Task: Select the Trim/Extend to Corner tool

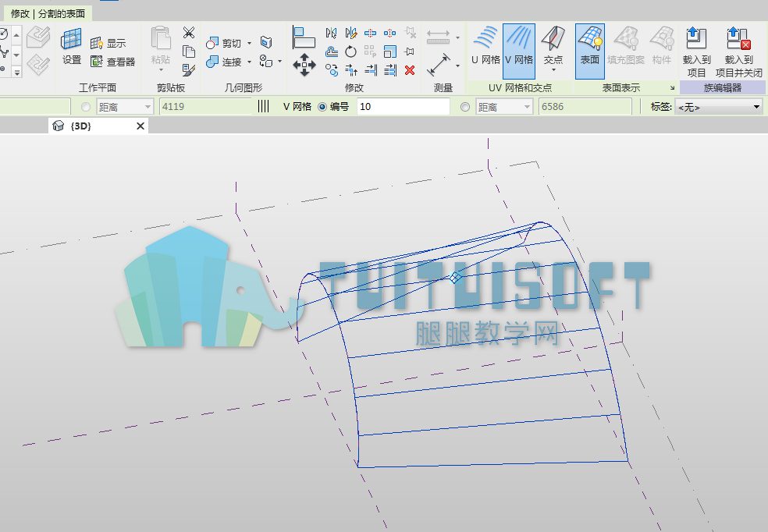Action: [x=351, y=70]
